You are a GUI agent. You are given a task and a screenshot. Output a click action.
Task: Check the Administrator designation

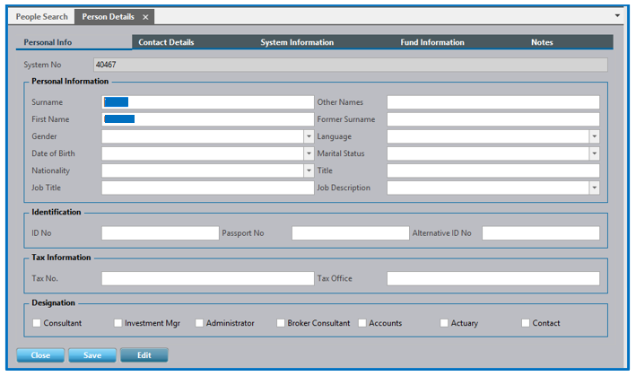[199, 323]
